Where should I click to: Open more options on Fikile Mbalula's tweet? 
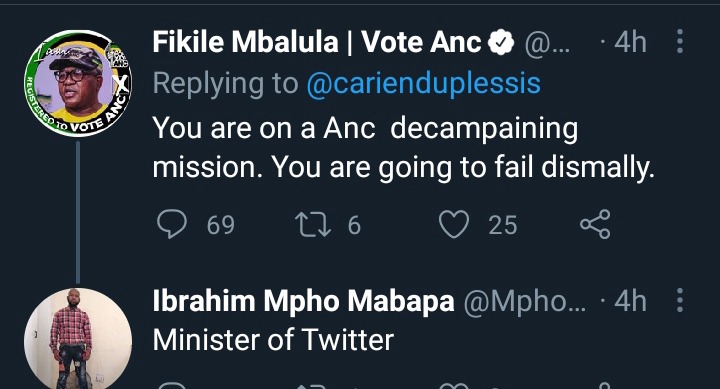[680, 41]
